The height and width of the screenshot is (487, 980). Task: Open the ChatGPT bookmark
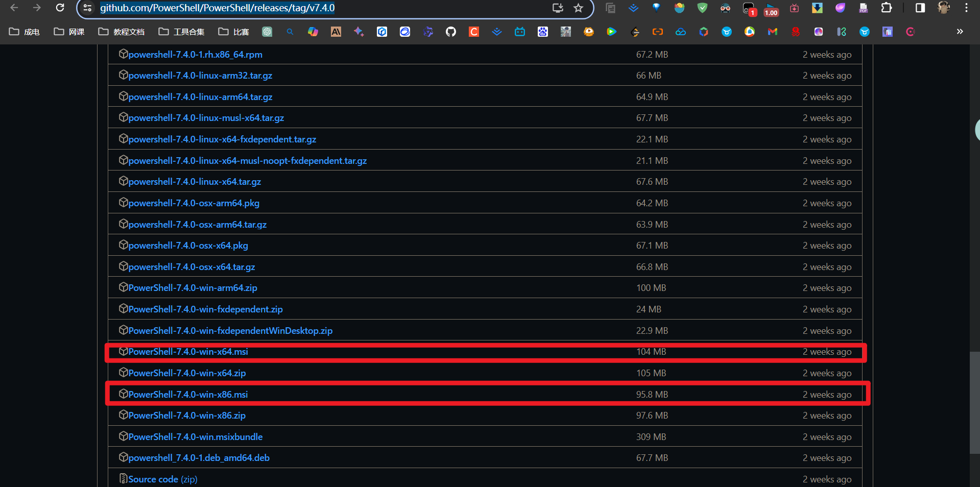[x=267, y=32]
